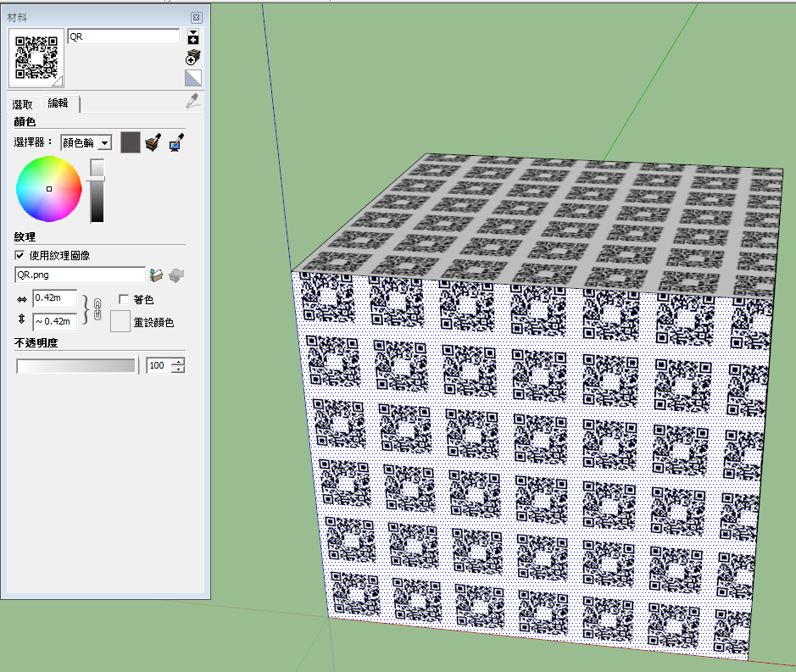Screen dimensions: 796x672
Task: Edit the material name field QR
Action: click(124, 36)
